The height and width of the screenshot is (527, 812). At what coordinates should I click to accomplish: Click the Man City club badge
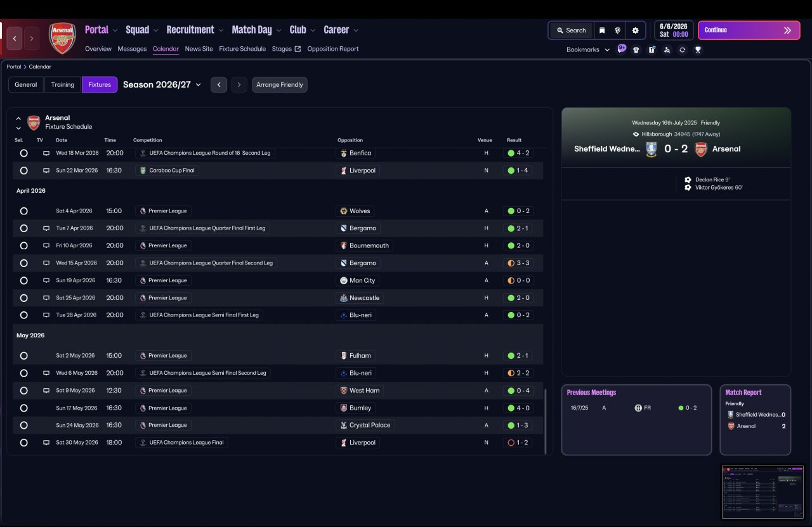click(344, 280)
